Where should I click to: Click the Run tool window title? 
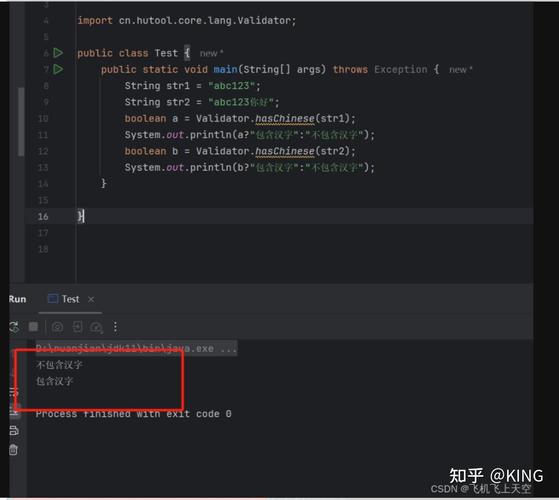pyautogui.click(x=17, y=299)
